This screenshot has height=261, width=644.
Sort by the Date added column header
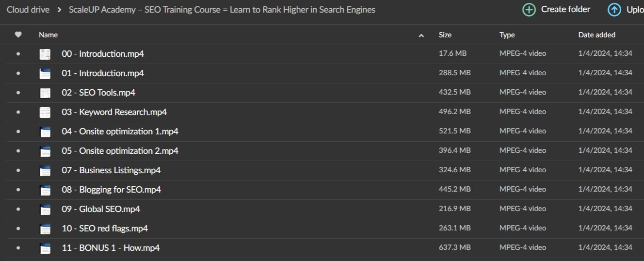(x=596, y=35)
